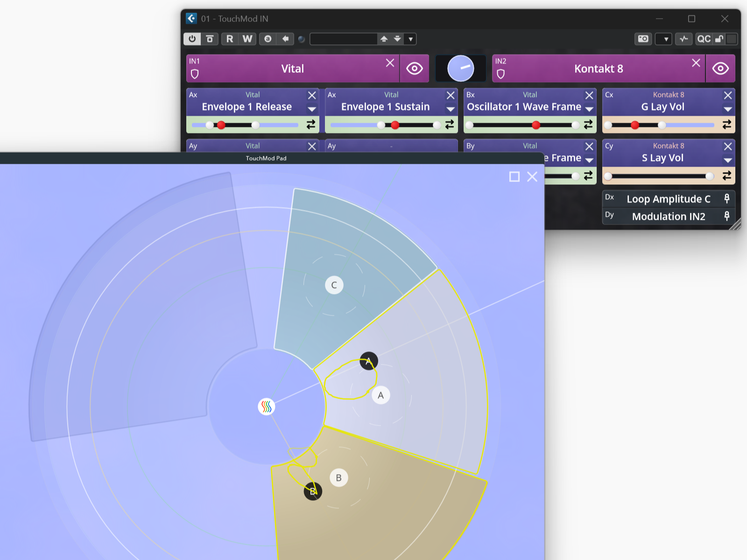Remove Vital from IN1 slot

[390, 63]
